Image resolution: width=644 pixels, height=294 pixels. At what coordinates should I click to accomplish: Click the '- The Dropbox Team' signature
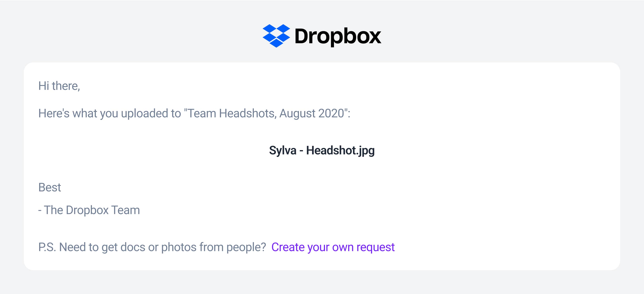(x=89, y=210)
